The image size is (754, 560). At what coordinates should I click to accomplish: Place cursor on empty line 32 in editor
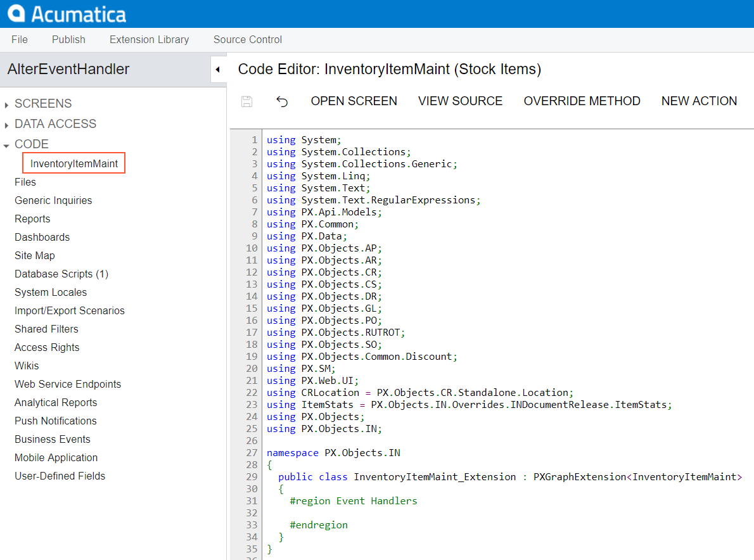pos(380,513)
